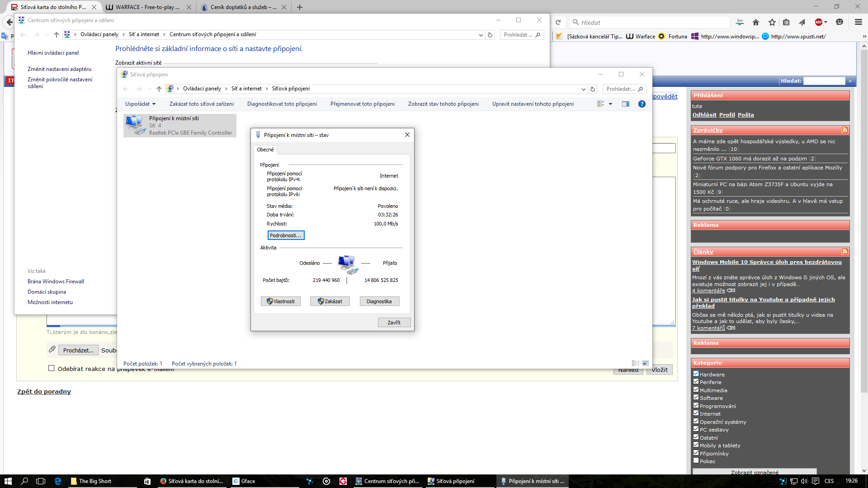Open the Brána Windows Firewall link
The width and height of the screenshot is (868, 488).
tap(56, 282)
